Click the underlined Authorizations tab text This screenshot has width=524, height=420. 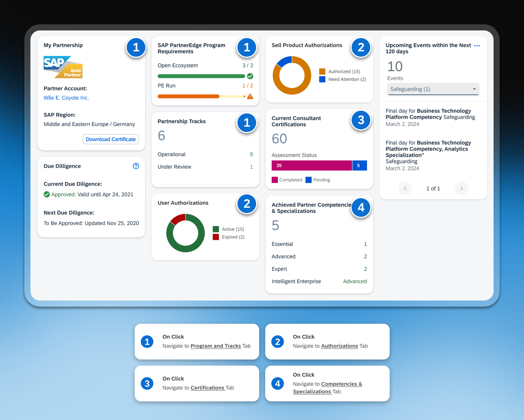click(x=339, y=346)
